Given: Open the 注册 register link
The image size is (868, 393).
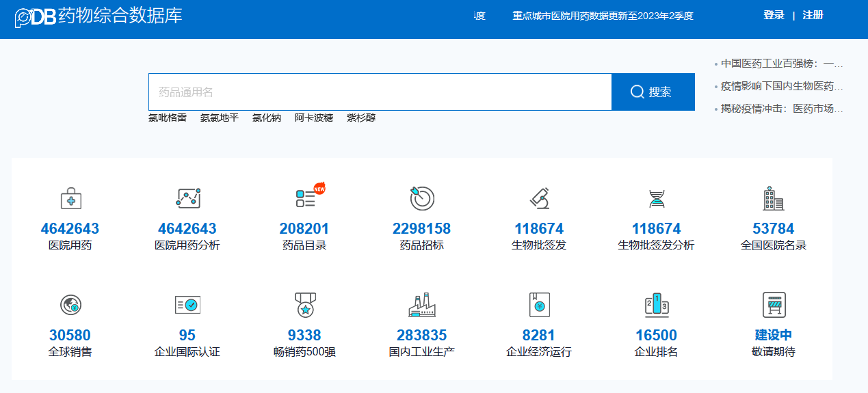Looking at the screenshot, I should pos(813,15).
